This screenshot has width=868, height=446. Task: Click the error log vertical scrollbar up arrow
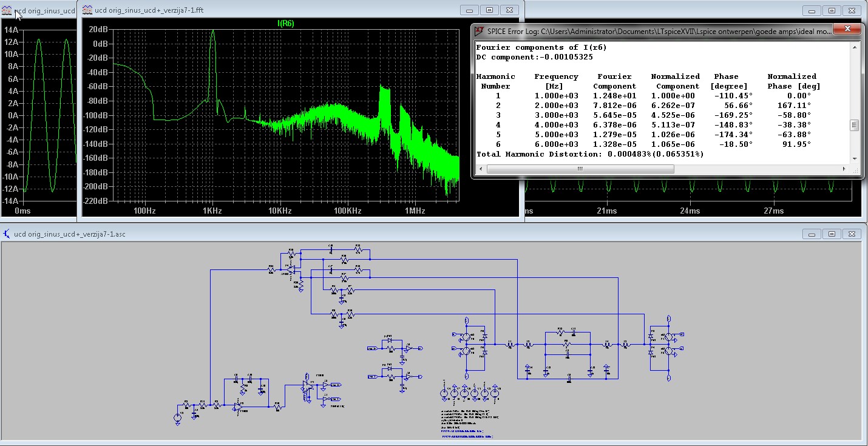[x=854, y=47]
